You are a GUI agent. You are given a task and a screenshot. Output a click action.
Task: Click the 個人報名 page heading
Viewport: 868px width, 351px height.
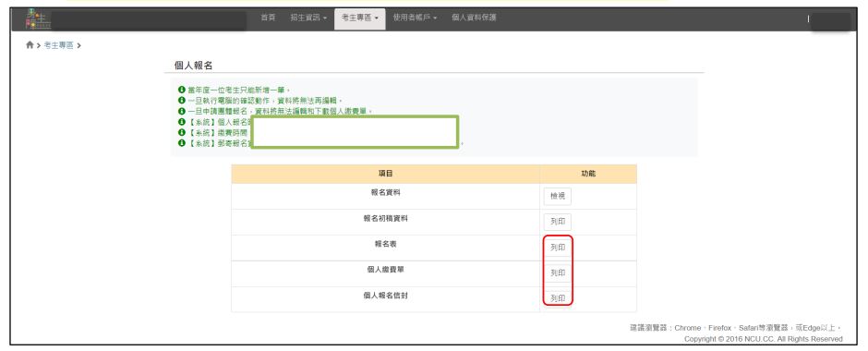193,66
